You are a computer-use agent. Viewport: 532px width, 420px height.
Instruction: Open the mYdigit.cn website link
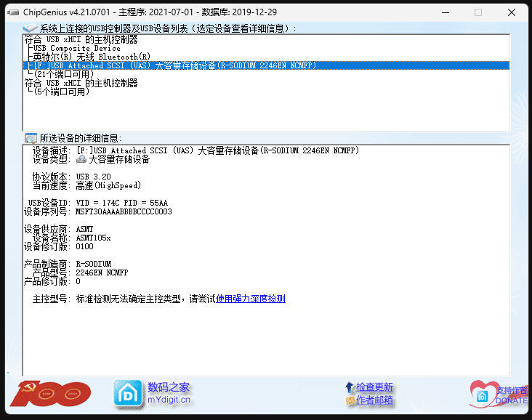coord(169,400)
